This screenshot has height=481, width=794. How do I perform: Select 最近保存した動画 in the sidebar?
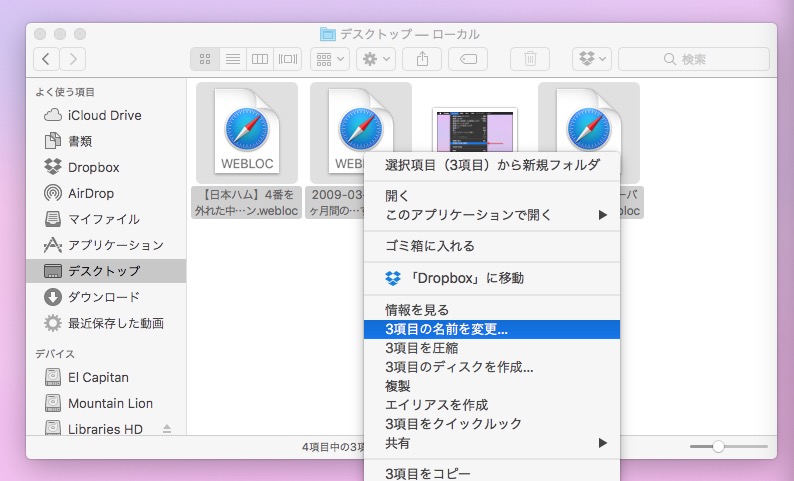click(106, 323)
